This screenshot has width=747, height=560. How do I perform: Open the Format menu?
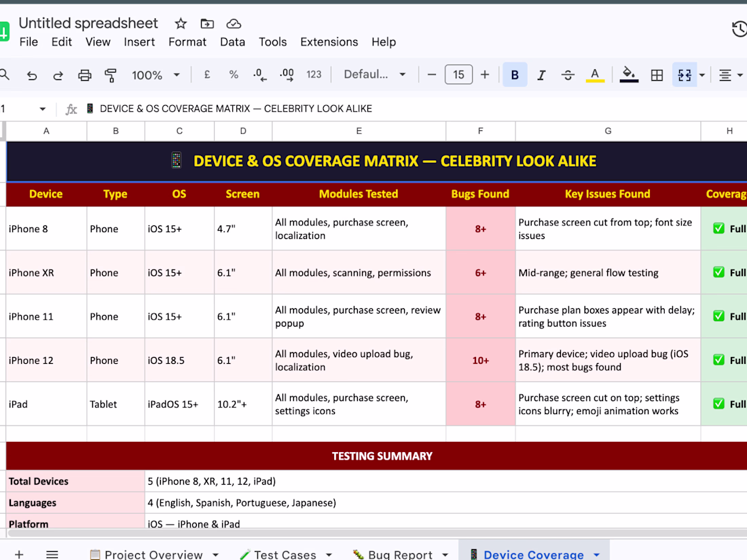click(x=187, y=42)
